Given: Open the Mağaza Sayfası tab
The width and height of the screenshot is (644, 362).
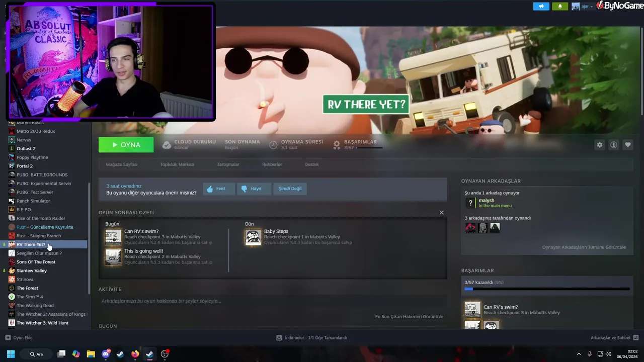Looking at the screenshot, I should point(121,164).
